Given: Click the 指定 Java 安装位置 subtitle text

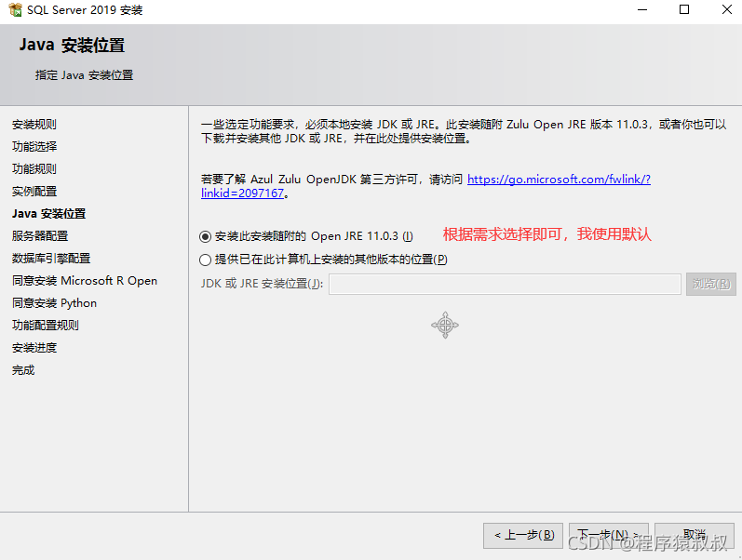Looking at the screenshot, I should click(84, 75).
